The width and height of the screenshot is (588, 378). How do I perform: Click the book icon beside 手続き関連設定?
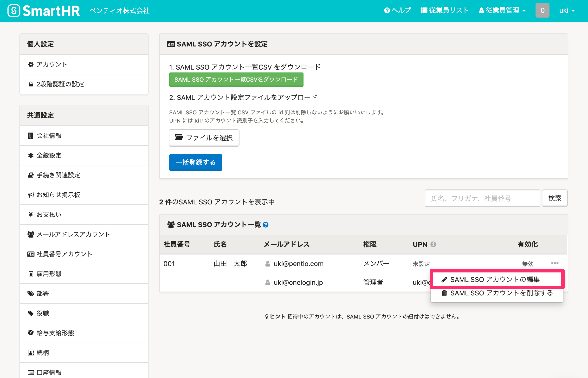[x=31, y=175]
